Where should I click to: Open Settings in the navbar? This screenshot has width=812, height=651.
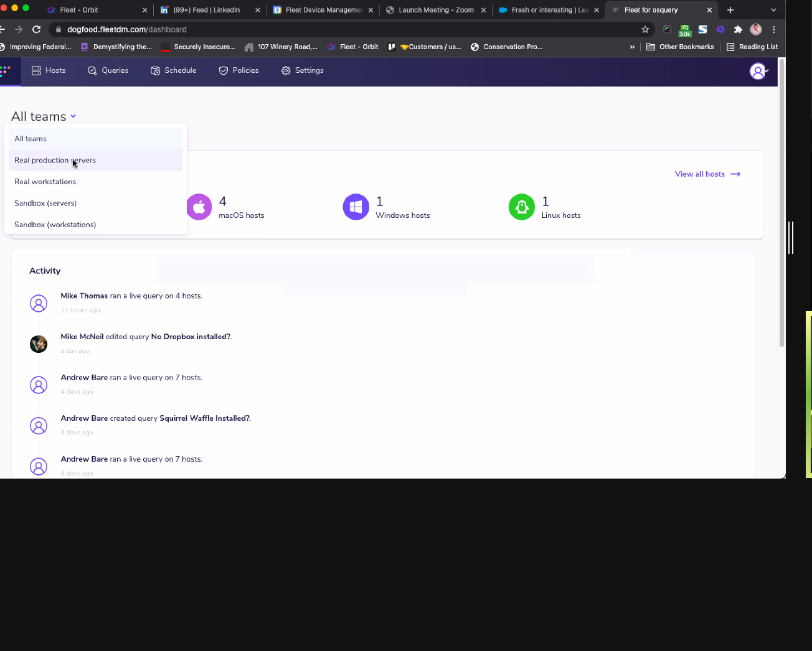click(x=303, y=70)
